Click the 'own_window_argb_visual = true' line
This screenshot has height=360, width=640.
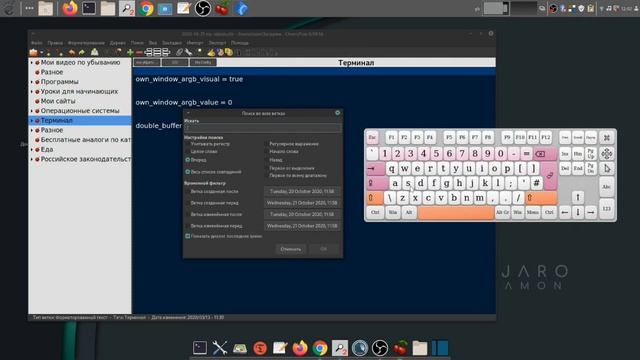click(189, 79)
